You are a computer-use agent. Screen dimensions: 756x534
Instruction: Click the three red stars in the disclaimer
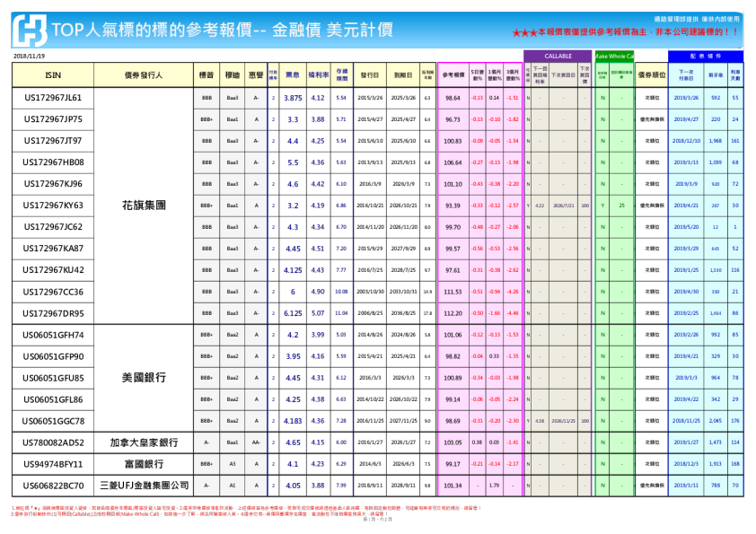tap(523, 31)
